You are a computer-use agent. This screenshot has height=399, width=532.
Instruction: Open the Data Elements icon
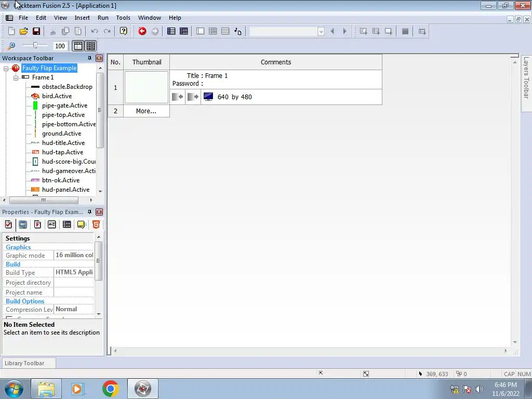(x=238, y=31)
